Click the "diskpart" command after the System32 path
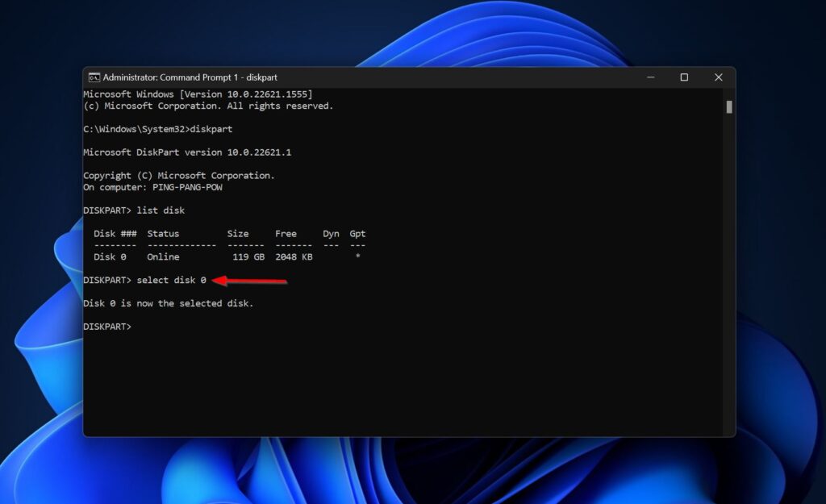 click(x=213, y=128)
